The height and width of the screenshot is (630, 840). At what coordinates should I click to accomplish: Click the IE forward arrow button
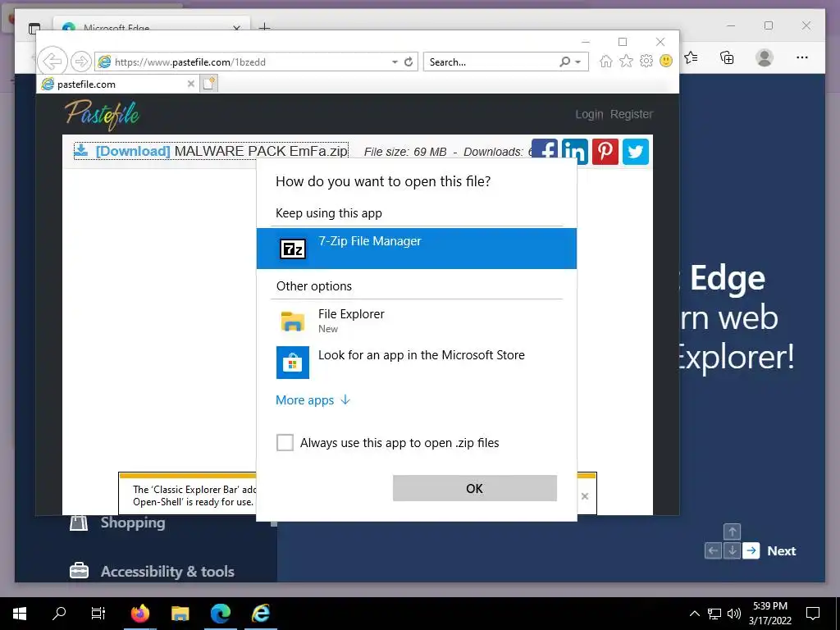click(81, 62)
